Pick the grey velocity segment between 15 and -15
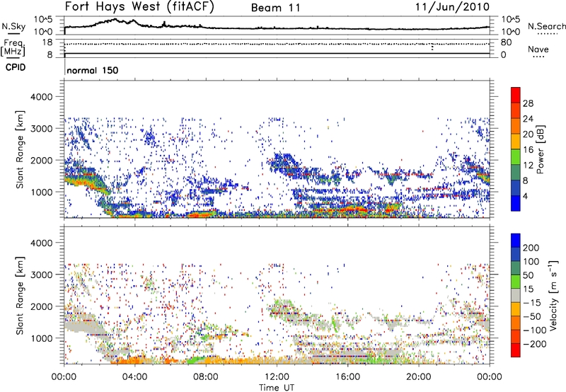566x392 pixels. click(x=516, y=295)
